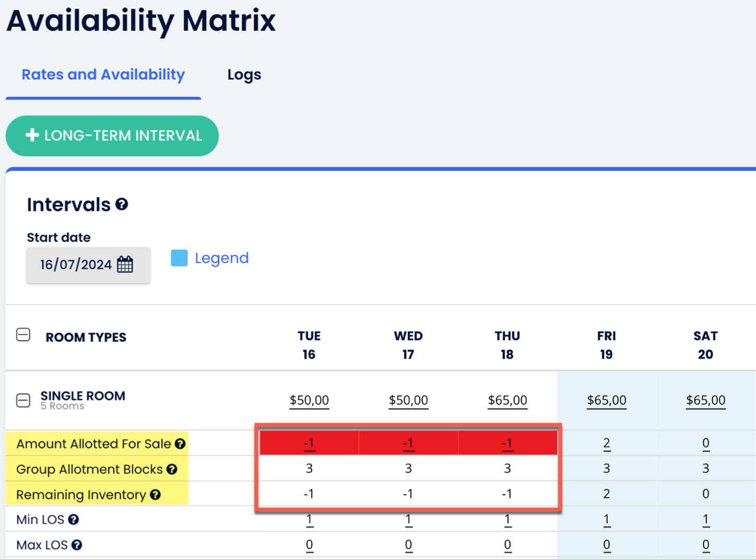Collapse all Room Types rows
Screen dimensions: 756x559
click(x=23, y=335)
